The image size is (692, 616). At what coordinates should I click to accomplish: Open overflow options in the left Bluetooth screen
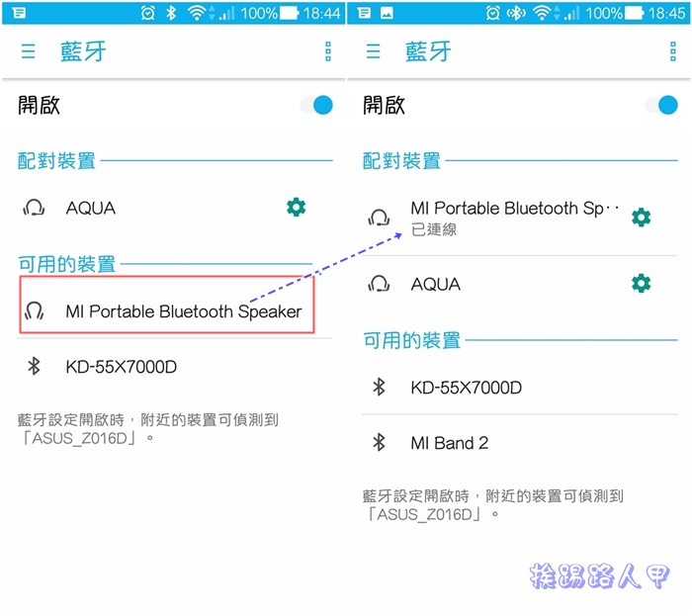(328, 51)
